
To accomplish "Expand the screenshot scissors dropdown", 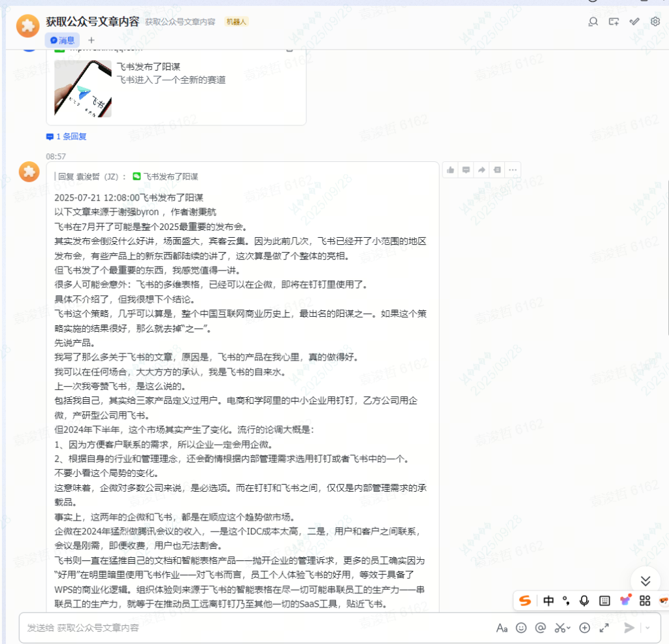I will coord(569,628).
